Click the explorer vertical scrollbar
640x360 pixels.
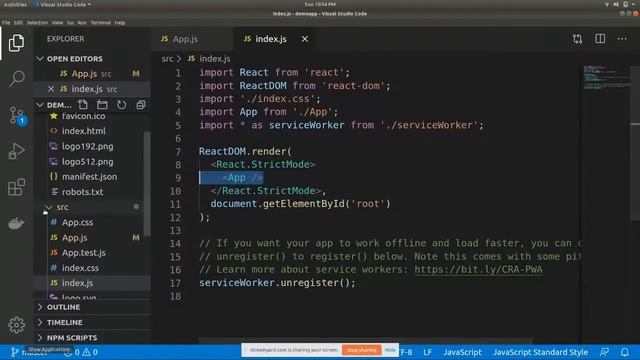147,184
